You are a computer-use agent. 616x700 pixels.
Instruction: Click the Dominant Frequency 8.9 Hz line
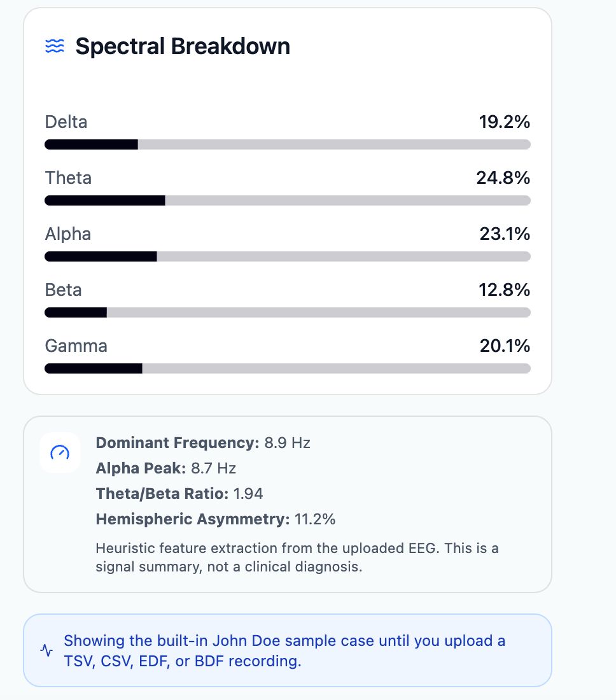(x=203, y=443)
